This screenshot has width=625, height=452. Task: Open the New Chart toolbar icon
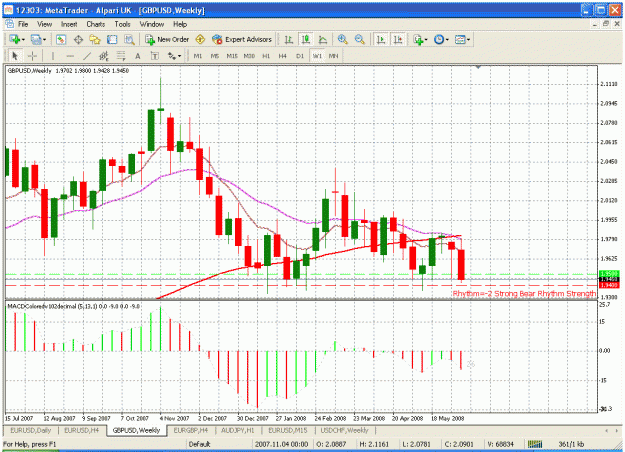click(x=15, y=39)
